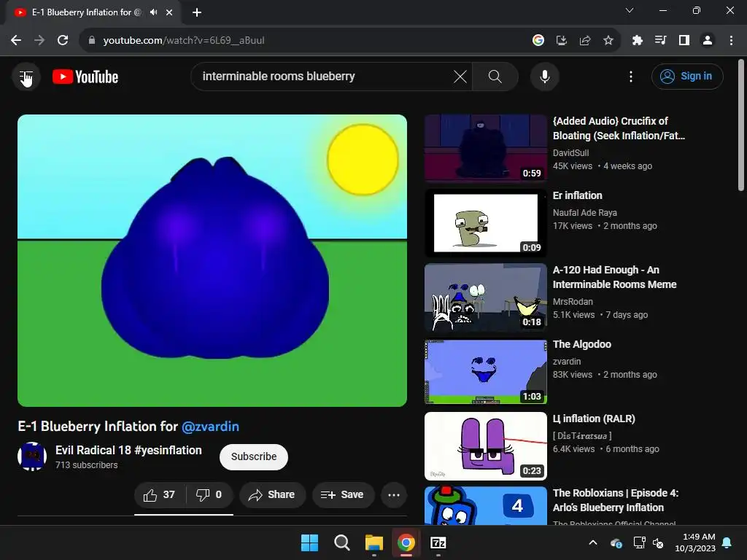The image size is (747, 560).
Task: Pause the video by clicking the player
Action: pyautogui.click(x=212, y=260)
